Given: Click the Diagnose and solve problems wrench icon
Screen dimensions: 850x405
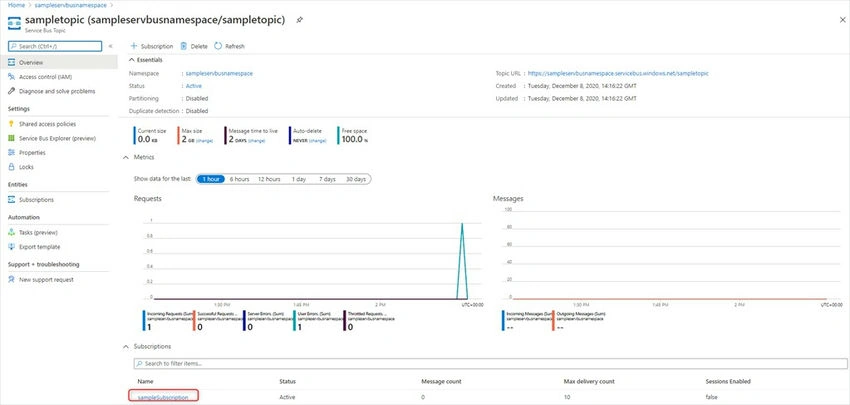Looking at the screenshot, I should point(12,91).
